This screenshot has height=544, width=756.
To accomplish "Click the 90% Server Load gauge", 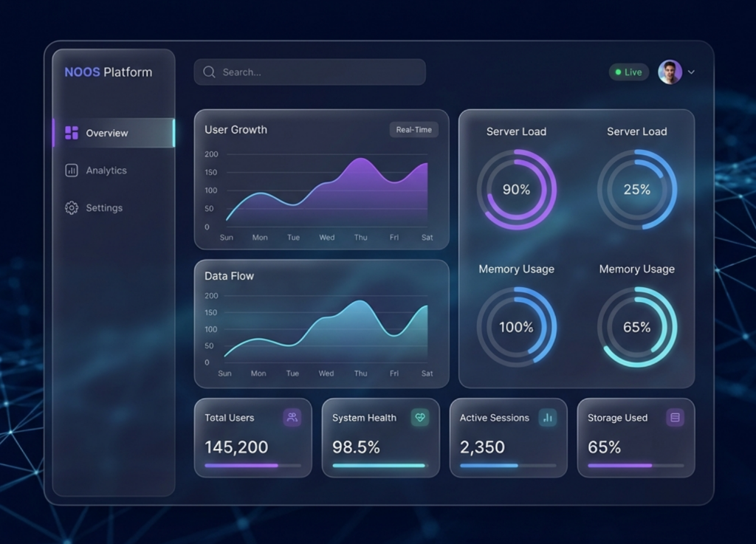I will [x=516, y=190].
